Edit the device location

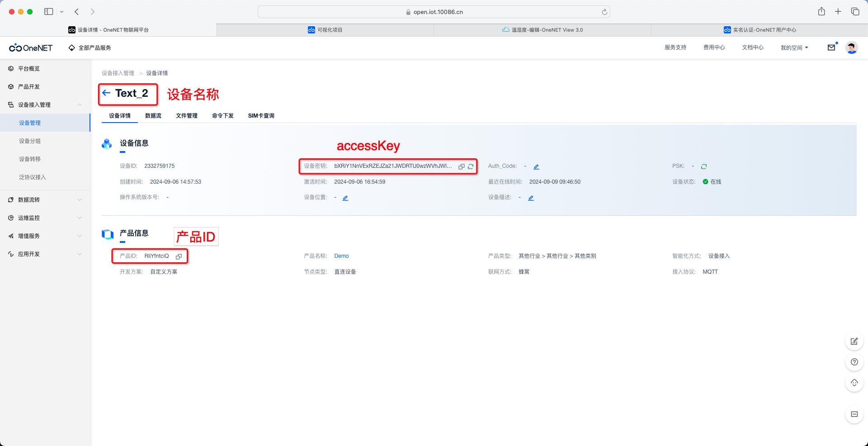point(345,198)
